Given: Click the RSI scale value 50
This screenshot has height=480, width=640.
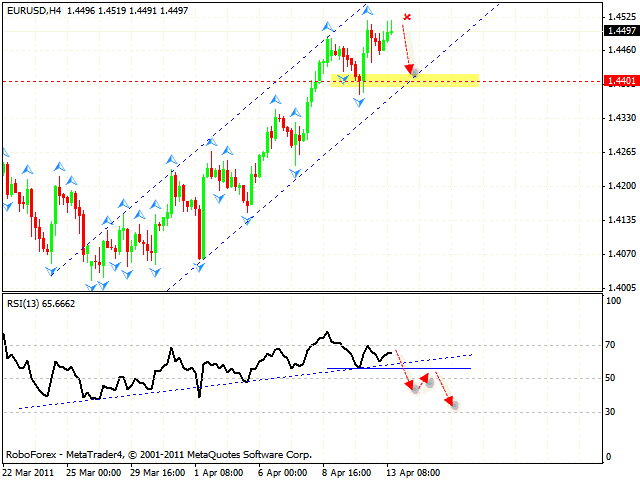Looking at the screenshot, I should (610, 378).
